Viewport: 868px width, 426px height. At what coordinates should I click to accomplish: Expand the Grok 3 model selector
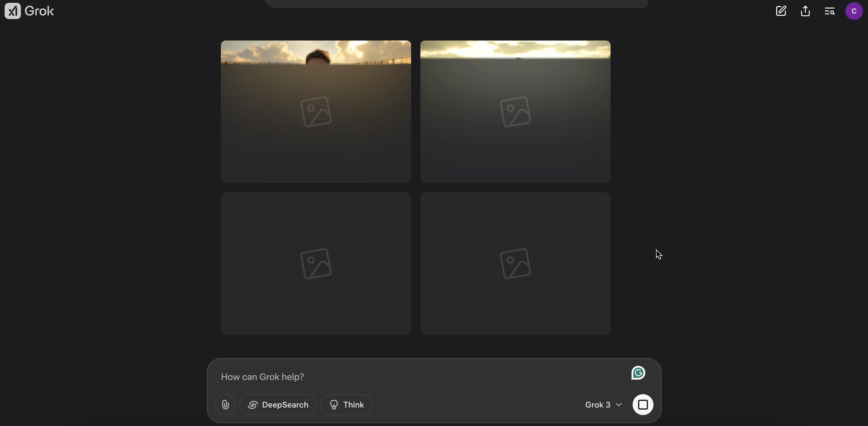[603, 404]
